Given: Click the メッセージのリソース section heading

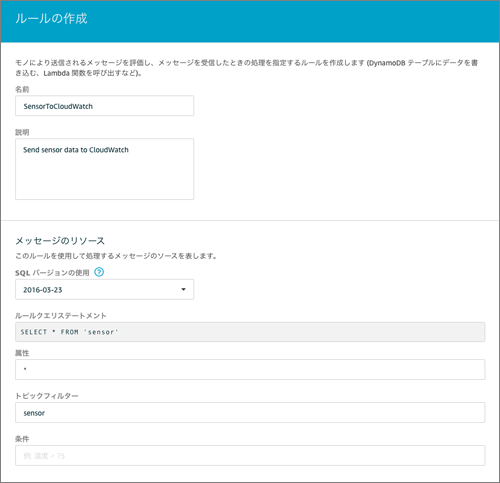Looking at the screenshot, I should [60, 241].
